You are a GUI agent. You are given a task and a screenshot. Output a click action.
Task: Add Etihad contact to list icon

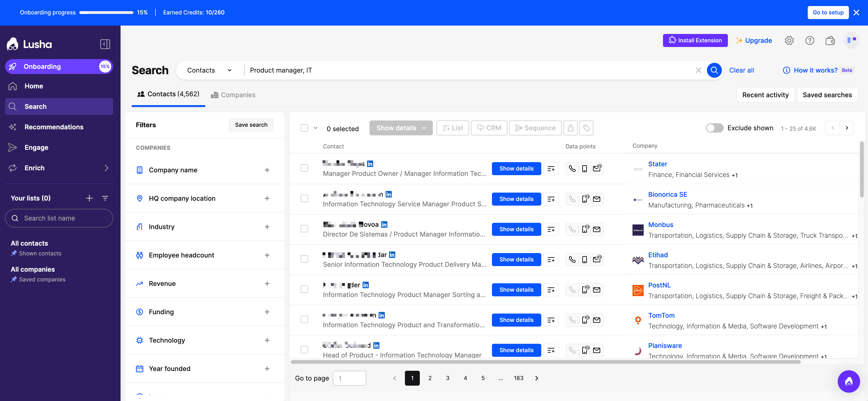[551, 260]
